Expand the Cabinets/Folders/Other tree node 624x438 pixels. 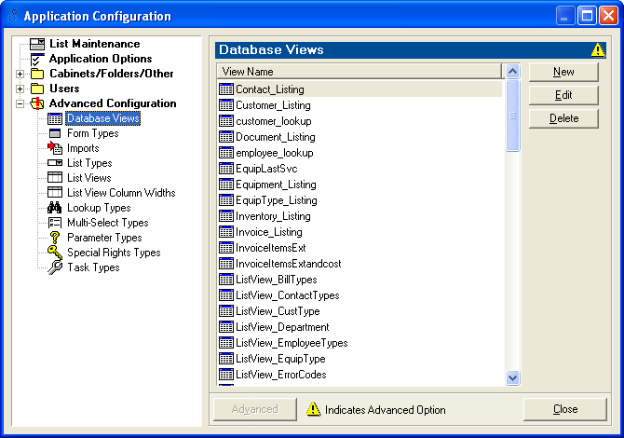20,74
